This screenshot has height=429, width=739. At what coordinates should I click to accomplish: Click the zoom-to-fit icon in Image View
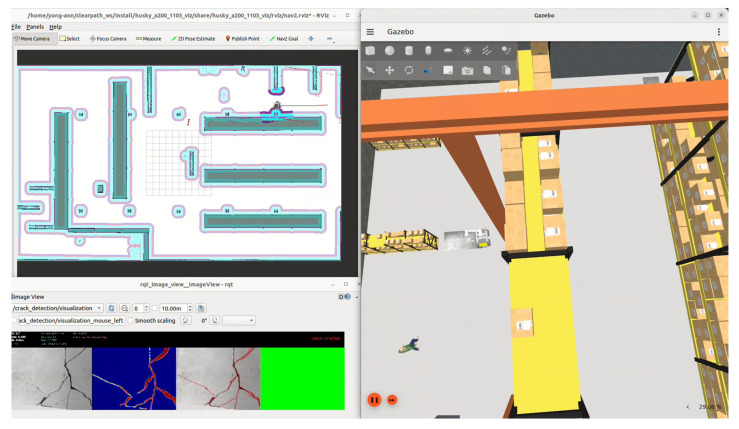tap(124, 308)
